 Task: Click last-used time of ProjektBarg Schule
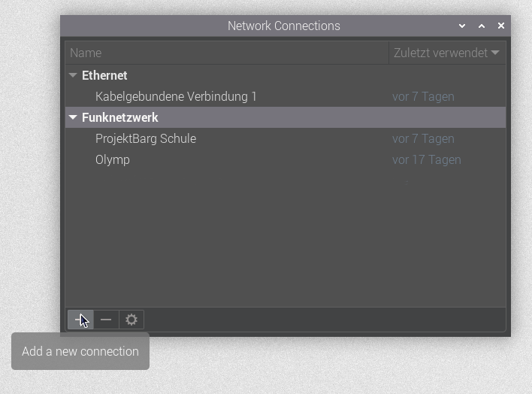423,138
